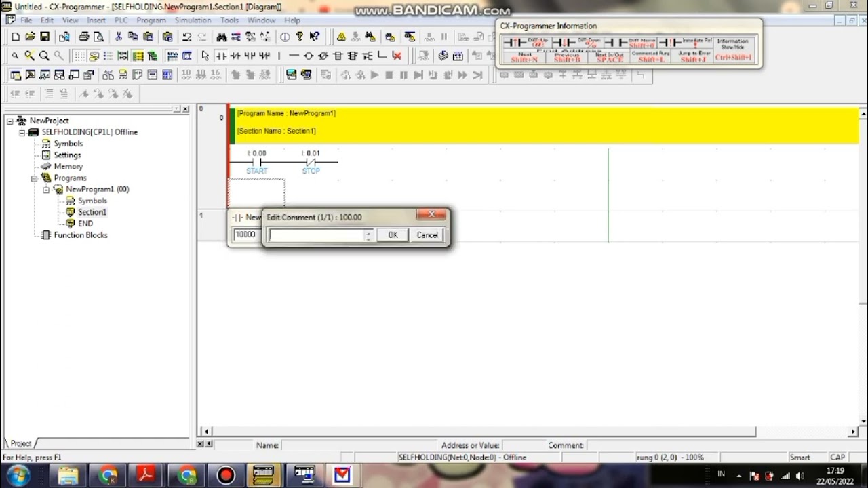Image resolution: width=868 pixels, height=488 pixels.
Task: Select the New Coil circle tool
Action: coord(309,56)
